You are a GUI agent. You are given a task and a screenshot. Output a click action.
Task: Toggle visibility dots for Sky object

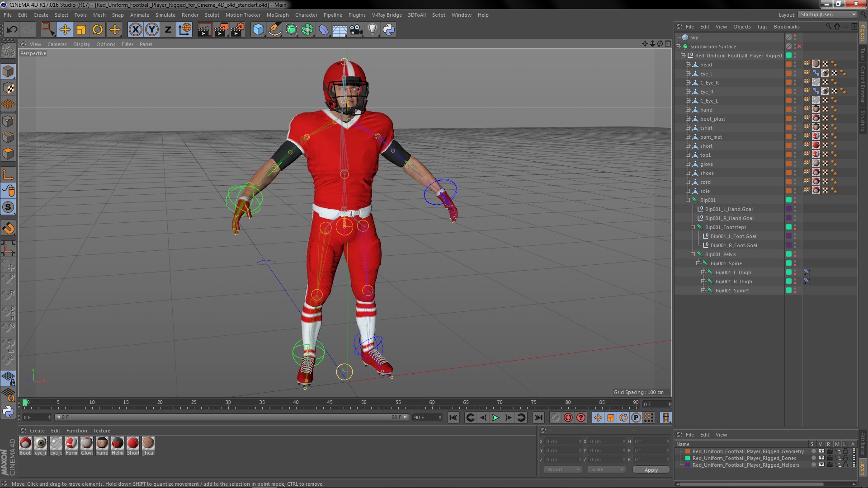tap(795, 38)
